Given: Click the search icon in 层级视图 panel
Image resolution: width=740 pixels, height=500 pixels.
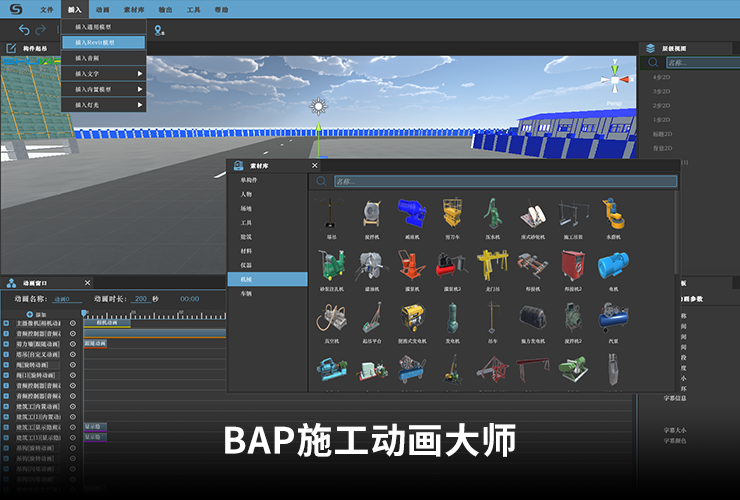Looking at the screenshot, I should tap(653, 62).
